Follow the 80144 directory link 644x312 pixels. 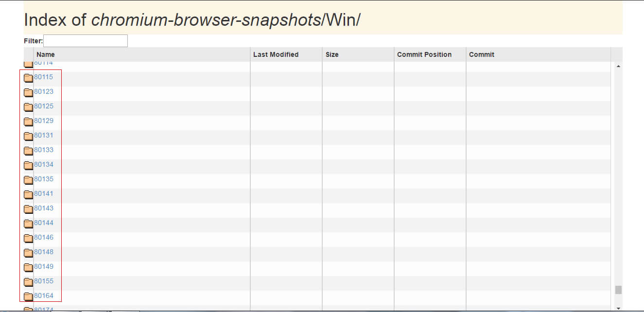pyautogui.click(x=44, y=223)
